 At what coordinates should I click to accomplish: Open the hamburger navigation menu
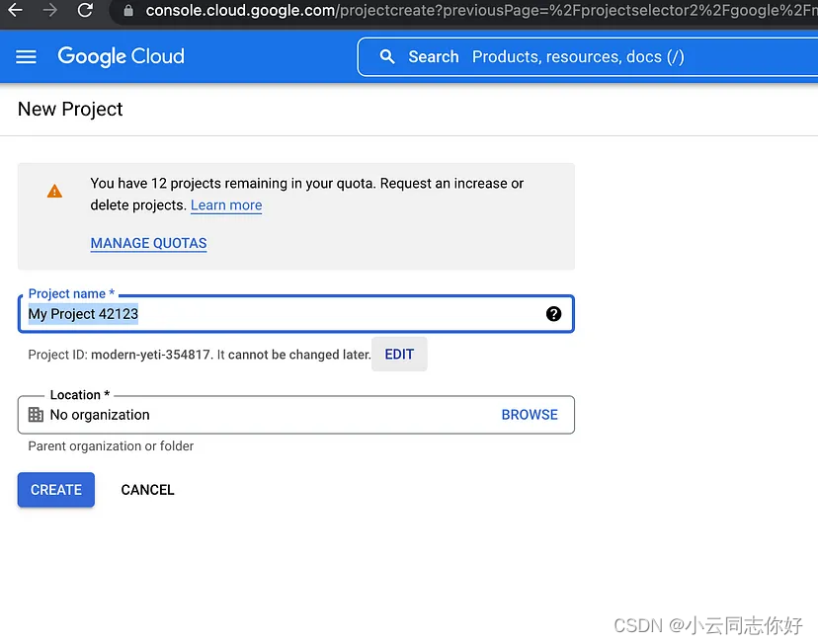[x=26, y=56]
